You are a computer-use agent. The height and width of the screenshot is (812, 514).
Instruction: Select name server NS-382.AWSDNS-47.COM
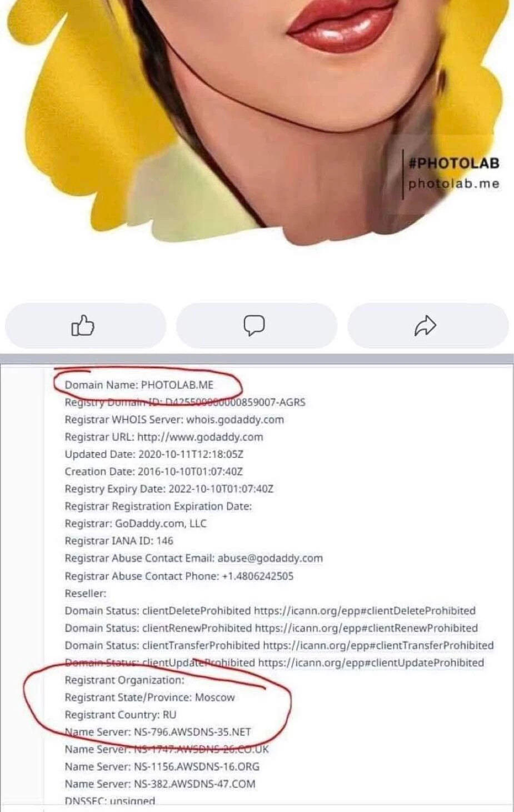coord(194,784)
